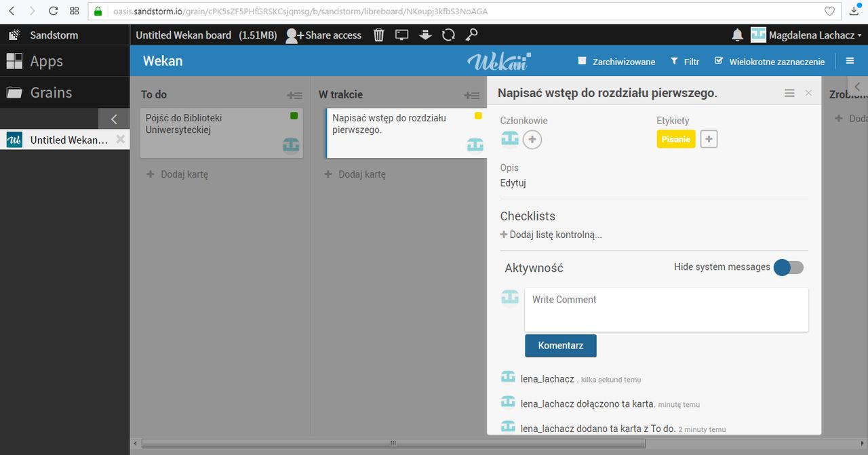Add a member to the card

click(x=532, y=140)
